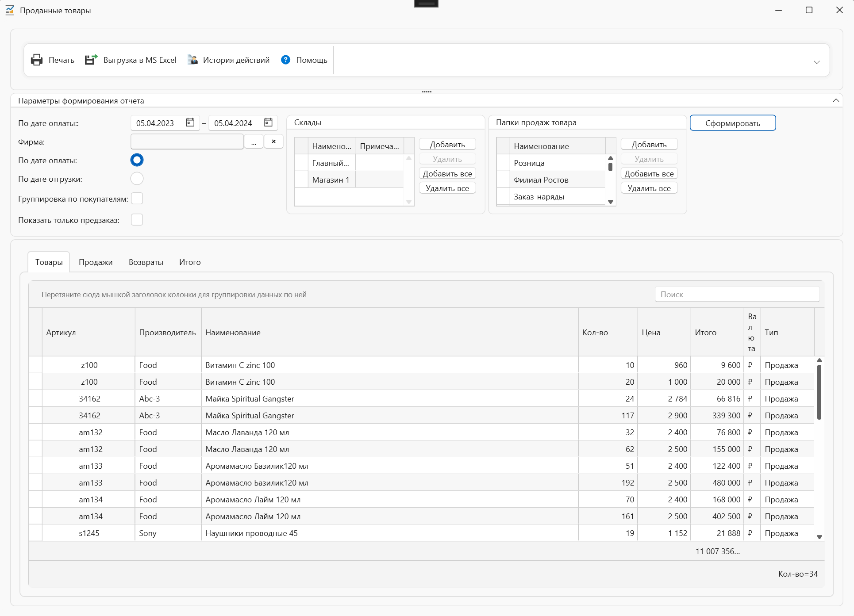Viewport: 854px width, 616px height.
Task: Open the action history icon
Action: tap(192, 60)
